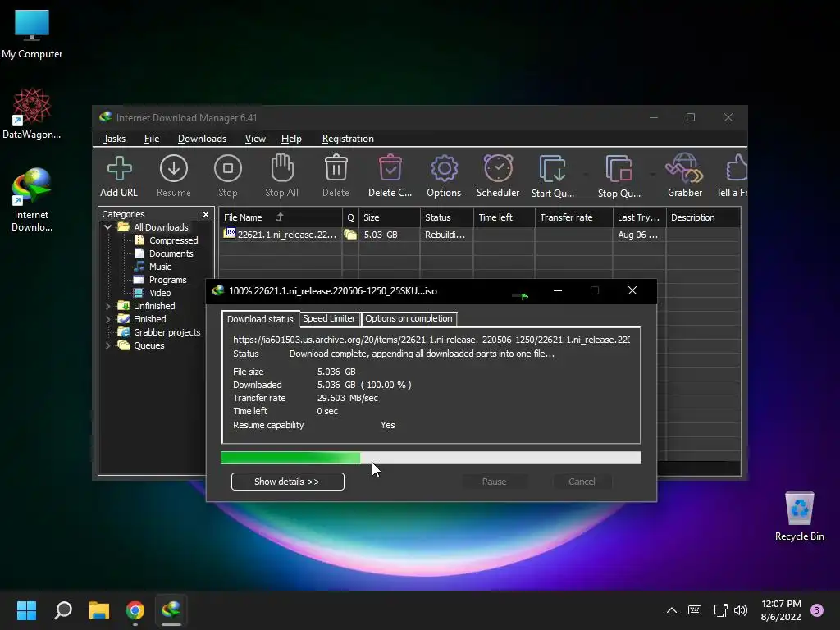
Task: Click the Show details button
Action: (x=287, y=482)
